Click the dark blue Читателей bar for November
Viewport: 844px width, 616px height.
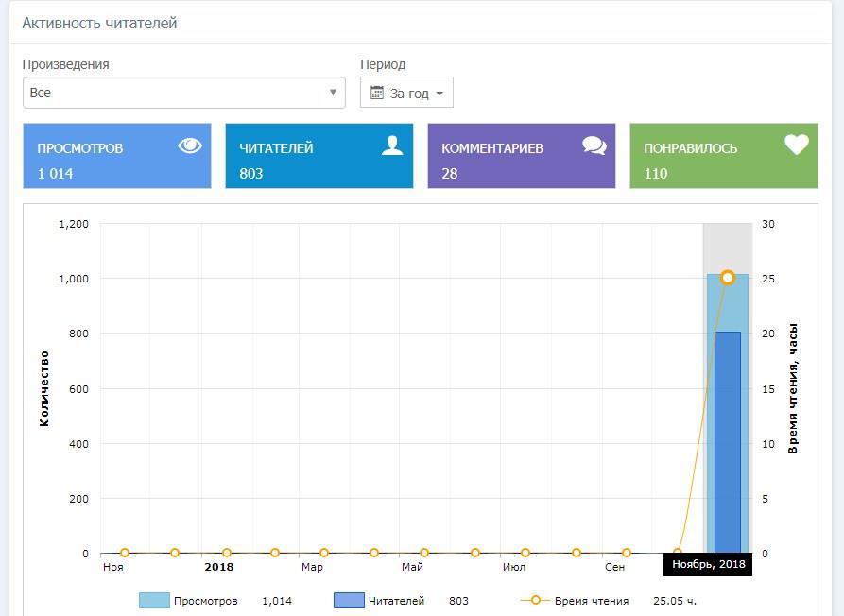728,444
